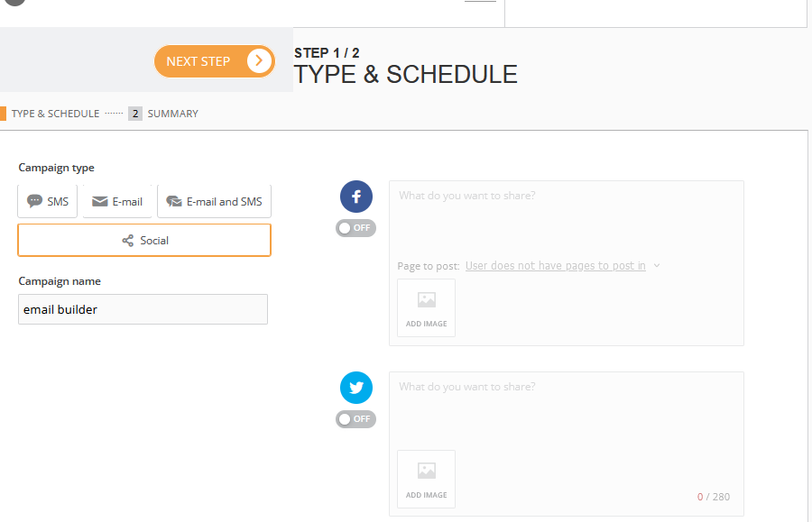Turn on the Twitter posting toggle
This screenshot has width=812, height=522.
355,419
